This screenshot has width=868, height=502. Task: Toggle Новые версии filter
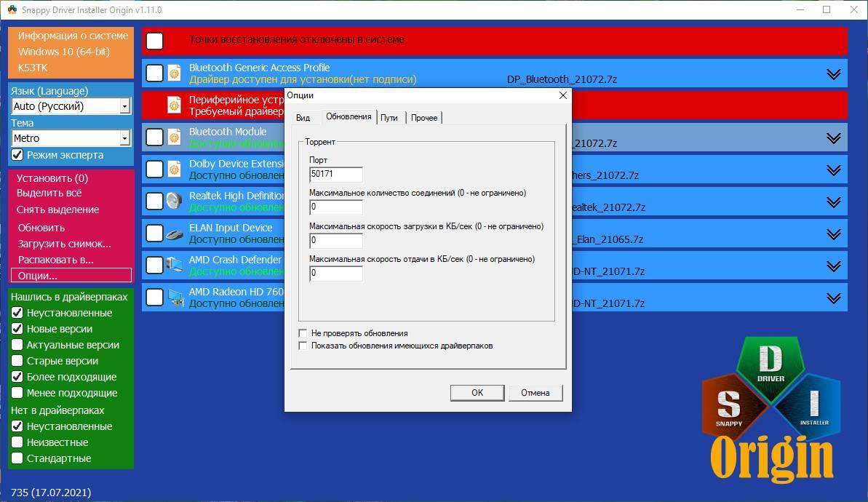point(17,329)
